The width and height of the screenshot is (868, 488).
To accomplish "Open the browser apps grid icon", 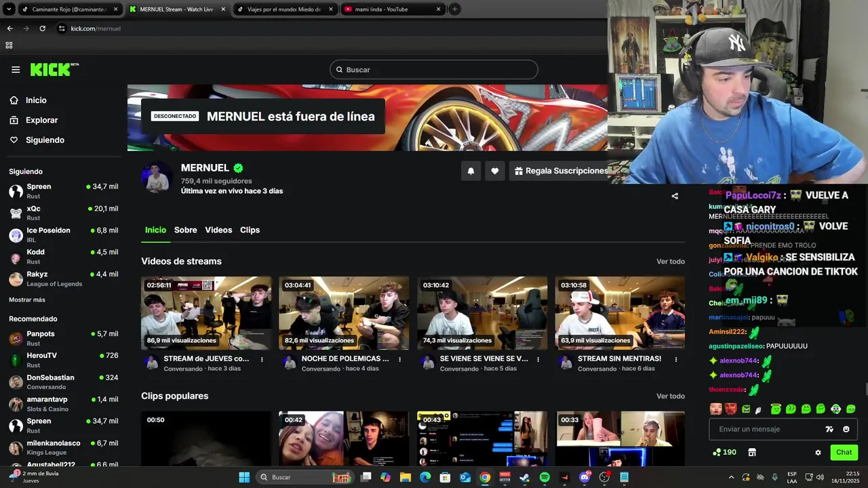I will click(x=9, y=45).
